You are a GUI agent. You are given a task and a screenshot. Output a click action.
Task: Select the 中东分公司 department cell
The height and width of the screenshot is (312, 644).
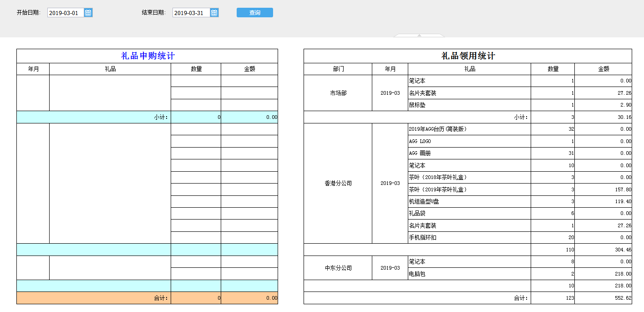tap(338, 268)
